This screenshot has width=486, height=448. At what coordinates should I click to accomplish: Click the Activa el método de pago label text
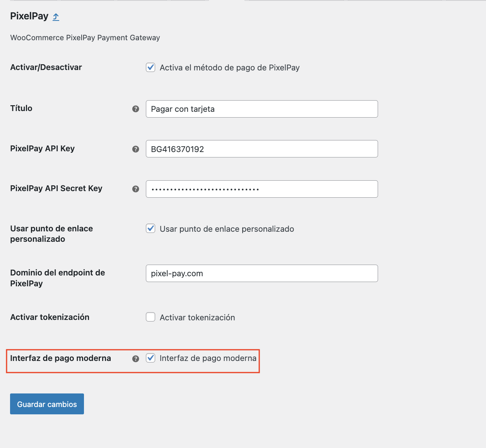pos(229,68)
